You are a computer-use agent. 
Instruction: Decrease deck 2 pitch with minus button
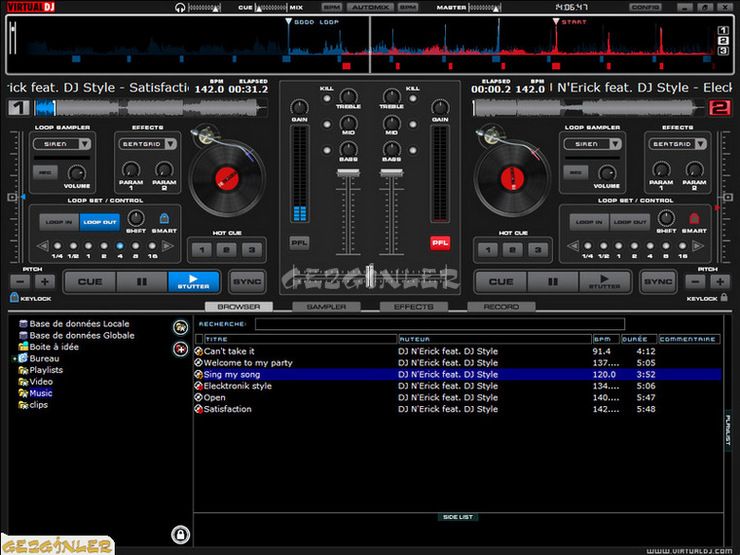click(x=695, y=282)
